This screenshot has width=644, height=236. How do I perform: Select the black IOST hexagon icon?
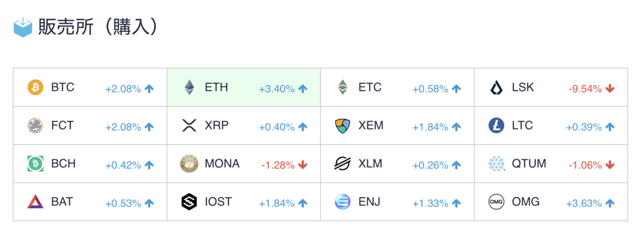(189, 202)
